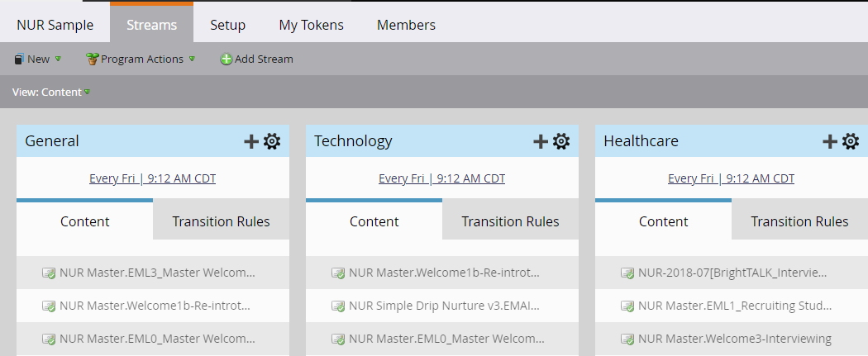
Task: Open Technology stream gear menu
Action: tap(561, 141)
